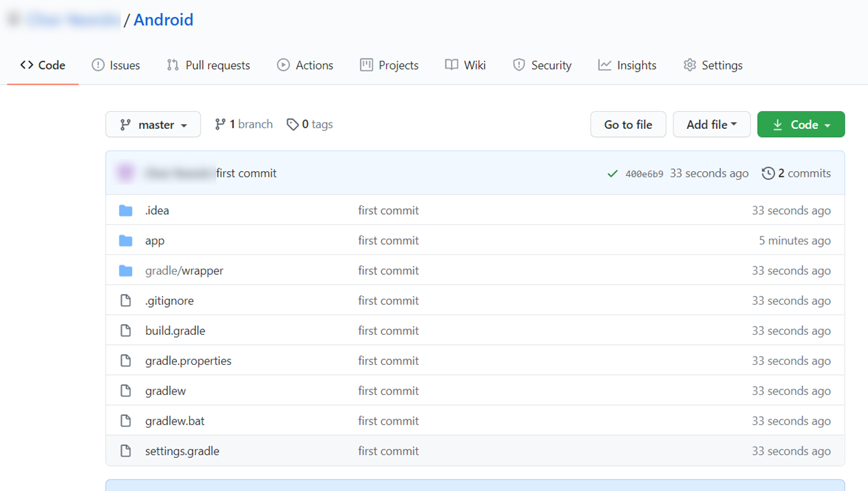Image resolution: width=868 pixels, height=491 pixels.
Task: Open first commit message for settings.gradle
Action: 388,451
